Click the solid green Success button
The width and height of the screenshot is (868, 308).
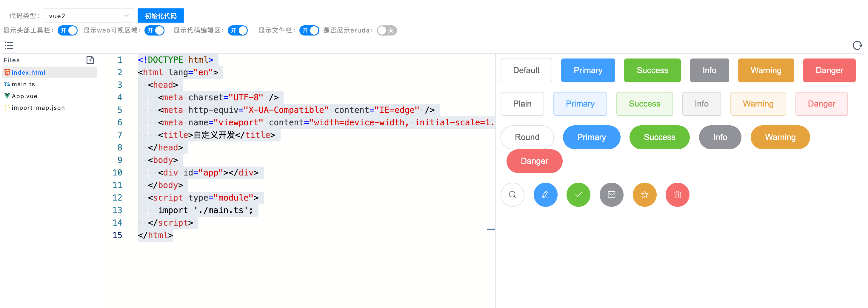652,70
